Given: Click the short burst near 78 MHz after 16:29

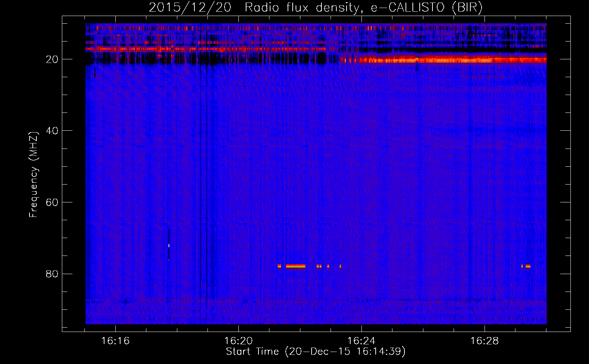Looking at the screenshot, I should point(528,266).
